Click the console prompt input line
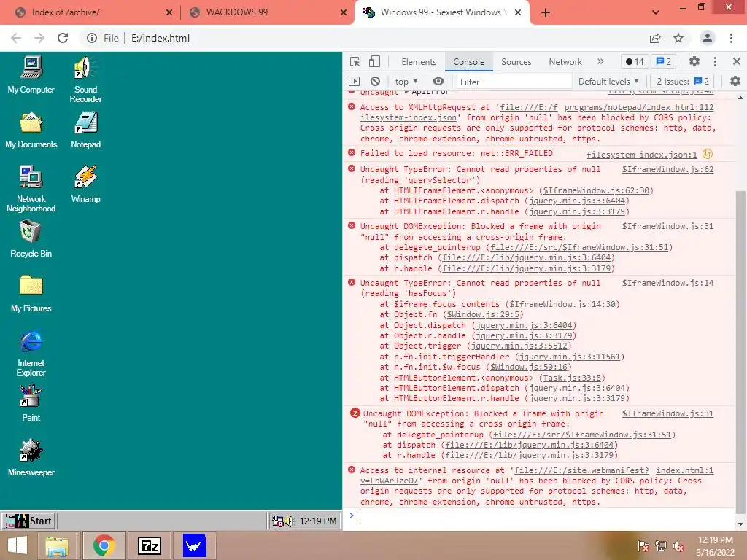This screenshot has height=560, width=747. [543, 516]
